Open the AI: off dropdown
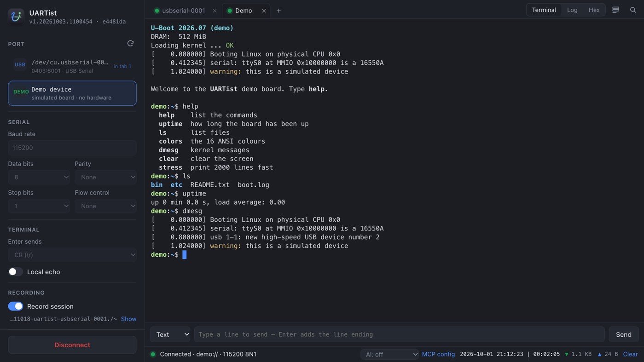The height and width of the screenshot is (362, 644). pos(390,354)
